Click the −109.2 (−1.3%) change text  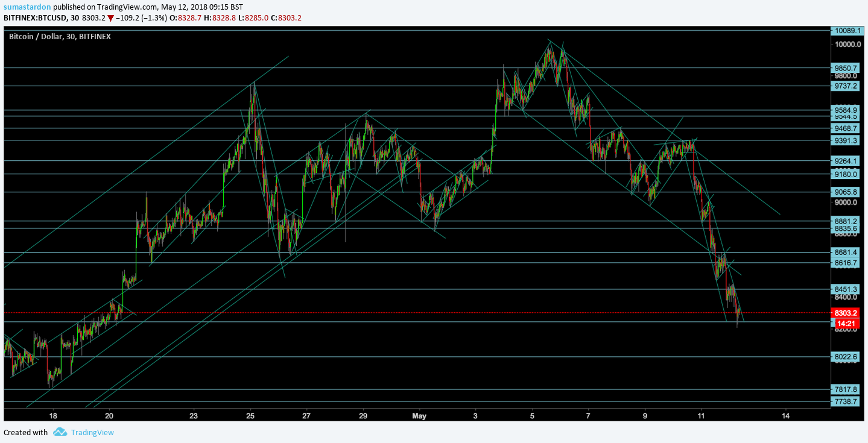141,17
